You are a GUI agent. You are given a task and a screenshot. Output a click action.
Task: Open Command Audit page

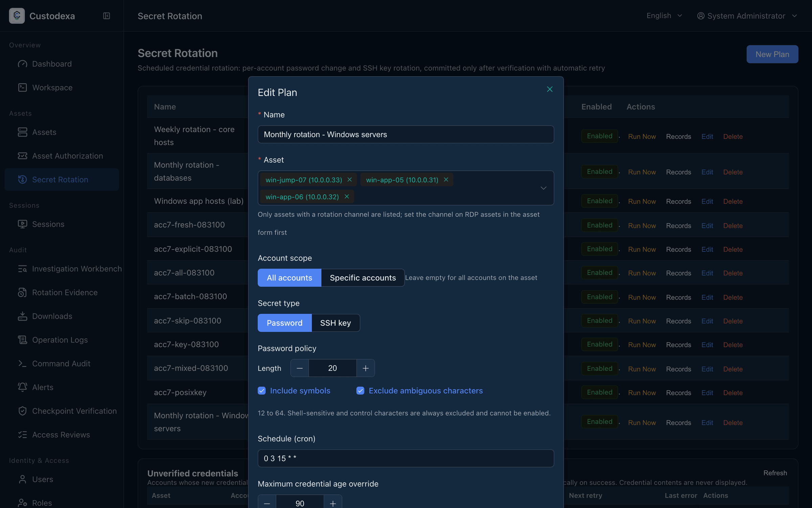coord(62,363)
